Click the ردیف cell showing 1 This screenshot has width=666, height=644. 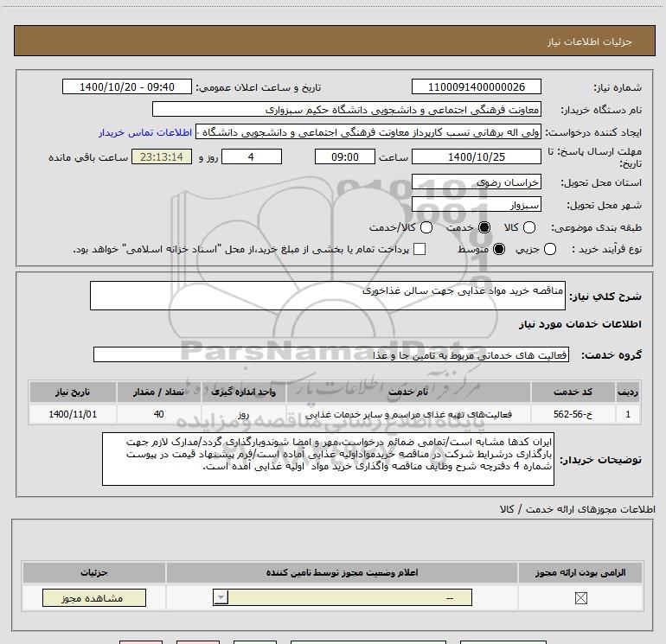coord(628,414)
